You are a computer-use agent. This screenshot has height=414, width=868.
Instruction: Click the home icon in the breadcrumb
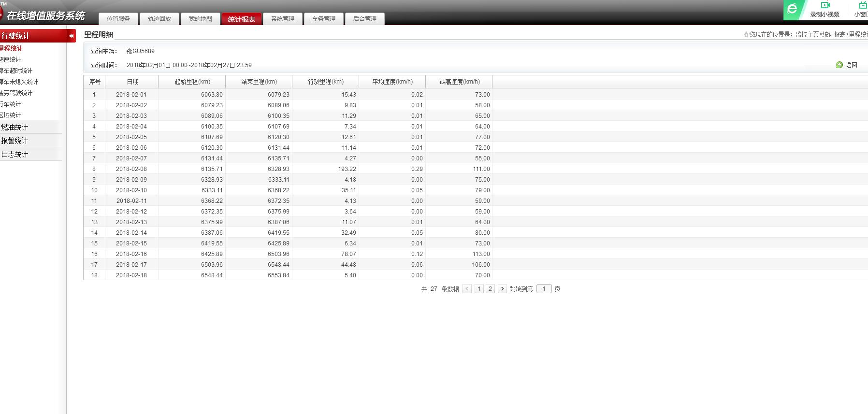pyautogui.click(x=746, y=34)
